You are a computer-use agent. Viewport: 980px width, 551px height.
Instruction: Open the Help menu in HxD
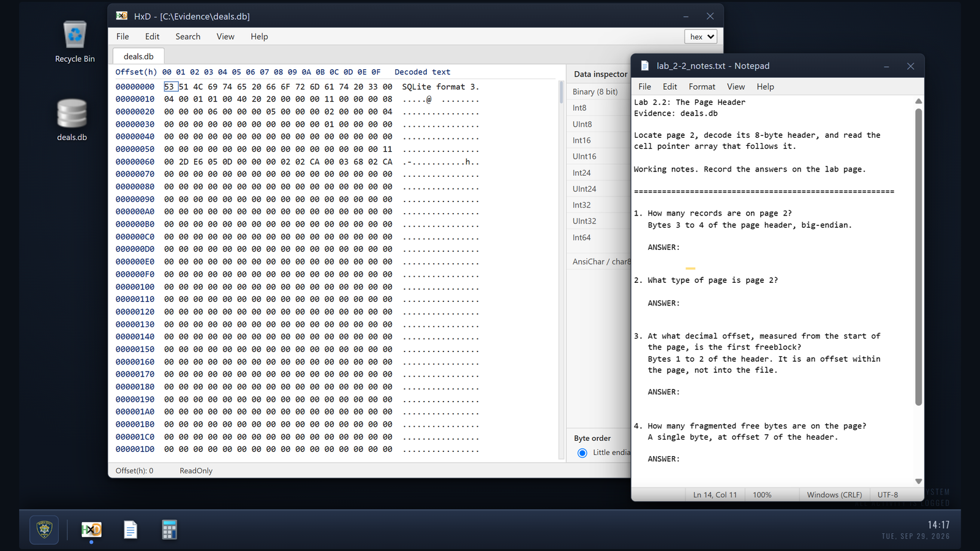(259, 37)
